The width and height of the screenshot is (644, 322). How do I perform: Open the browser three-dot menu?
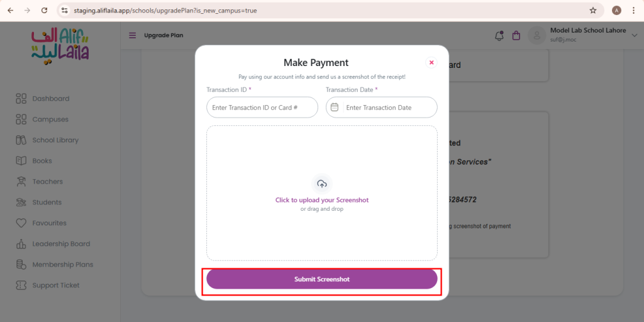click(x=634, y=10)
